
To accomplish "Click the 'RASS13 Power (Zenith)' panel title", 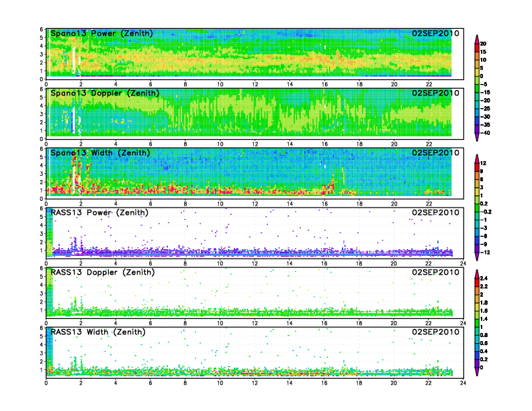I will tap(99, 213).
